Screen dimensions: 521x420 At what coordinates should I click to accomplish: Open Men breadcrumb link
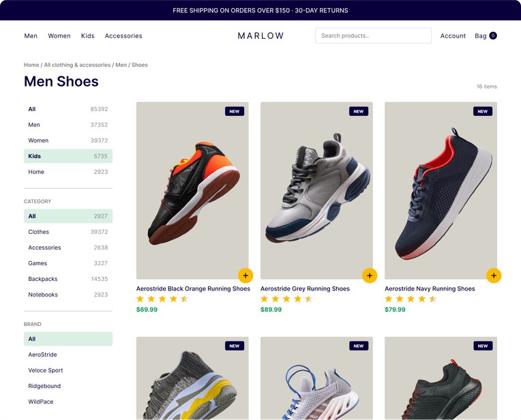click(x=121, y=65)
